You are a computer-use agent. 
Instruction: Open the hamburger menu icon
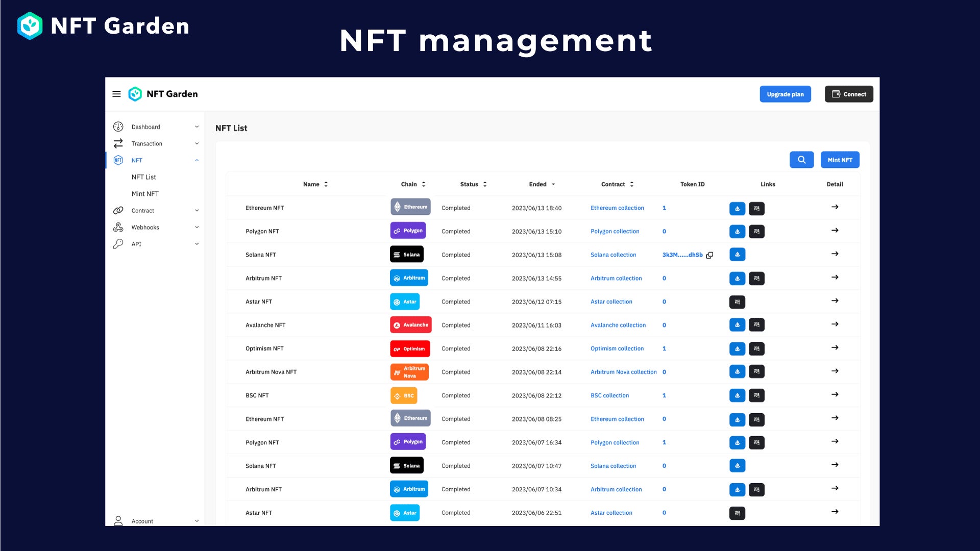pos(116,94)
